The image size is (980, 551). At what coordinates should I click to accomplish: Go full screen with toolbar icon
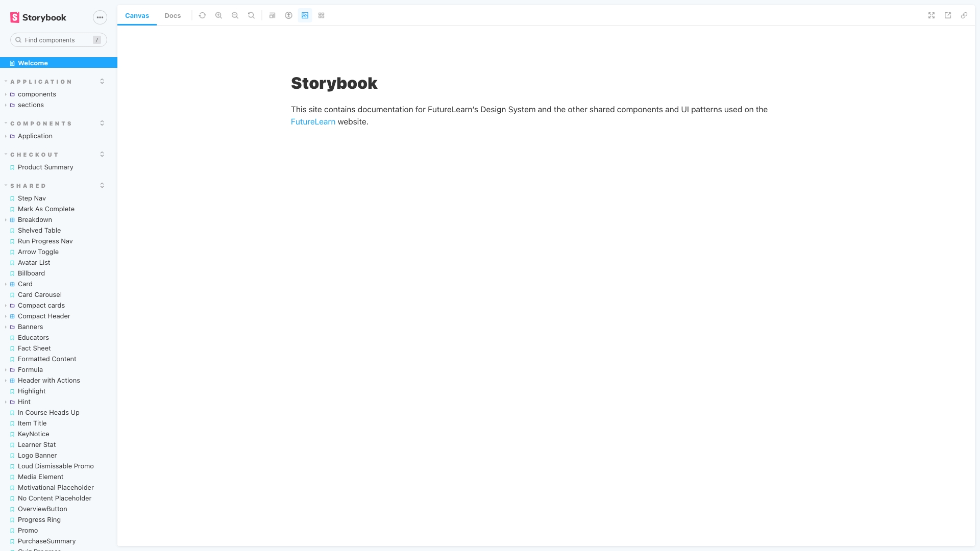[932, 15]
